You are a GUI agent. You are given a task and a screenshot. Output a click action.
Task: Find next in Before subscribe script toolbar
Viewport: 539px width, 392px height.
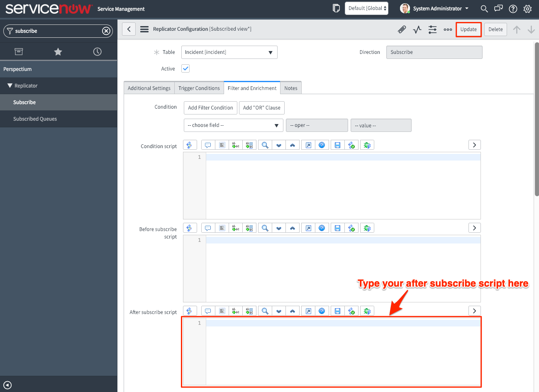click(279, 228)
